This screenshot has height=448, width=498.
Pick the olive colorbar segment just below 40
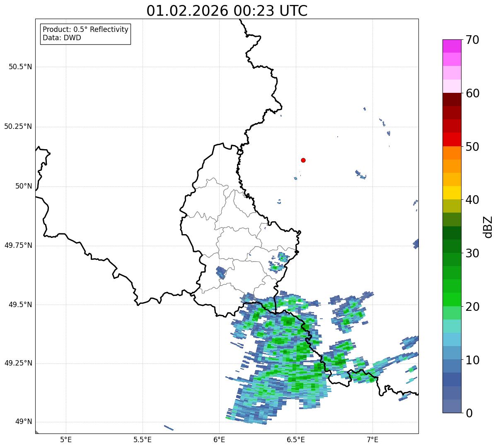452,206
